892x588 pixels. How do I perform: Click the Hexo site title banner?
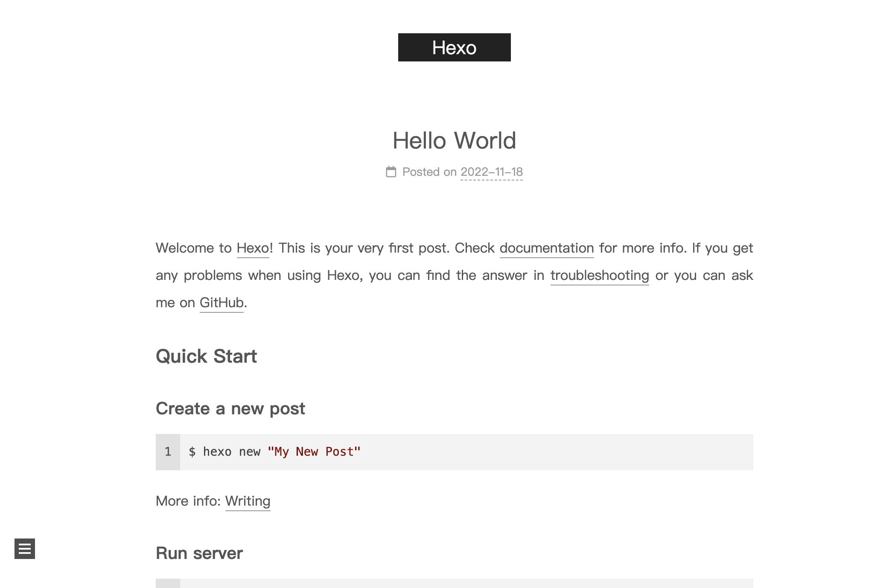[x=454, y=47]
